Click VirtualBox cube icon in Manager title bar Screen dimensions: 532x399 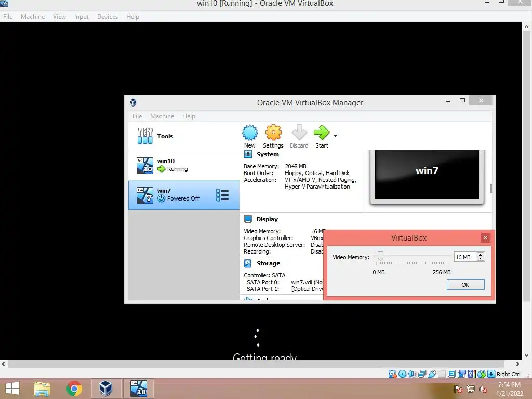[x=134, y=102]
